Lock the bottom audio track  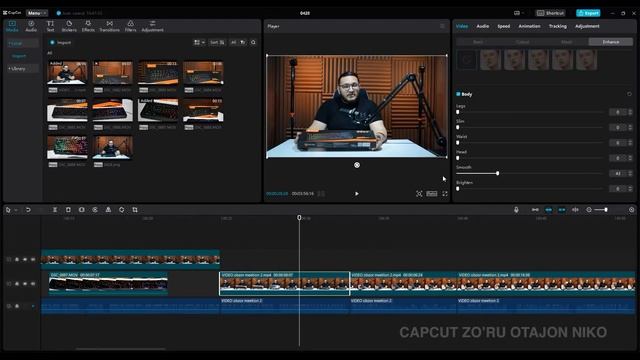pos(17,306)
